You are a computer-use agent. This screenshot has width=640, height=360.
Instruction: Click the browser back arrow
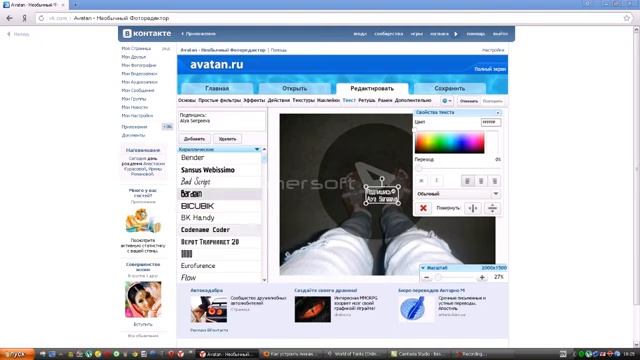coord(9,18)
